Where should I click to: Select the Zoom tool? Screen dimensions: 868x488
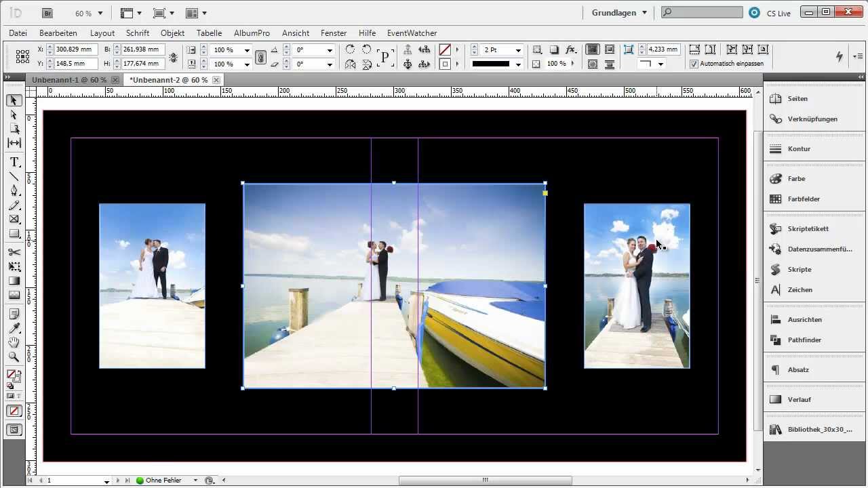click(x=14, y=357)
